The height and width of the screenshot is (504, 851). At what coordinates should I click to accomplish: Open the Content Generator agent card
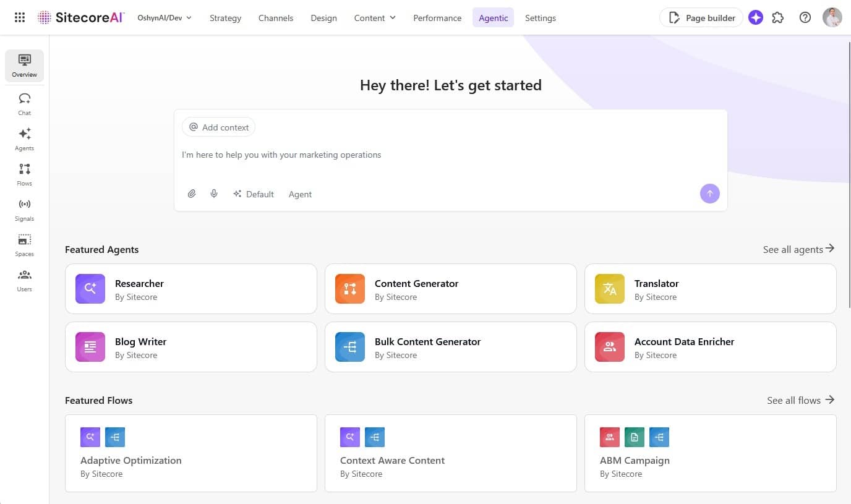tap(451, 289)
